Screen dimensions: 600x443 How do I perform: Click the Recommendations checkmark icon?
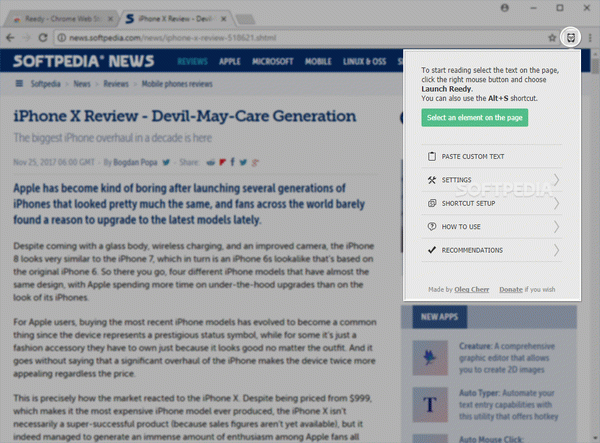432,250
